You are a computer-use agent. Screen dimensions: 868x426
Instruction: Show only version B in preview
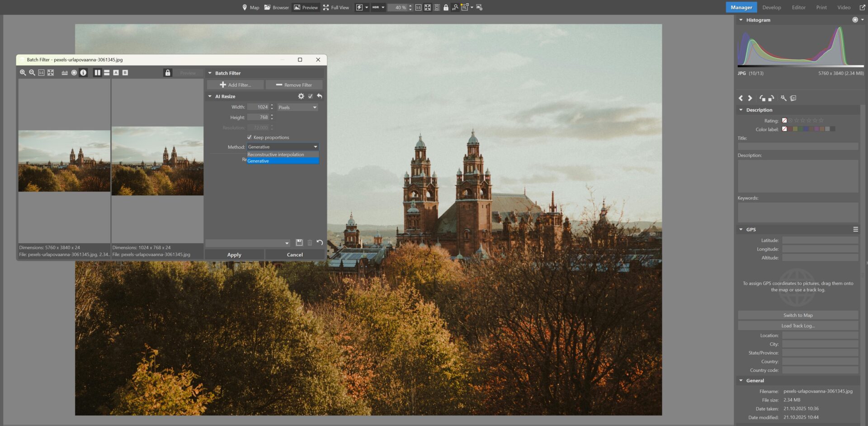(x=125, y=72)
